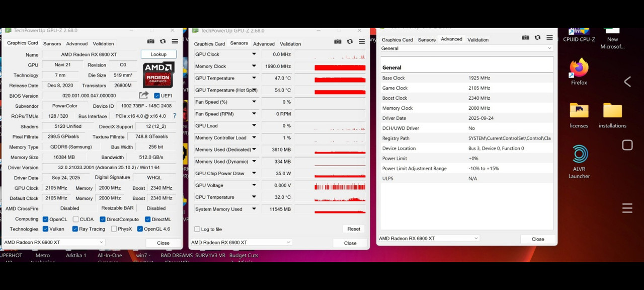Enable CUDA checkbox
644x290 pixels.
pos(75,220)
